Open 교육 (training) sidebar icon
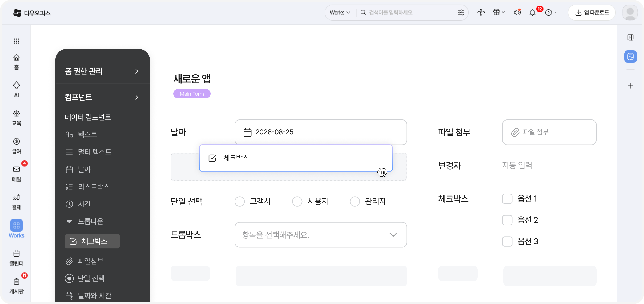 (17, 118)
